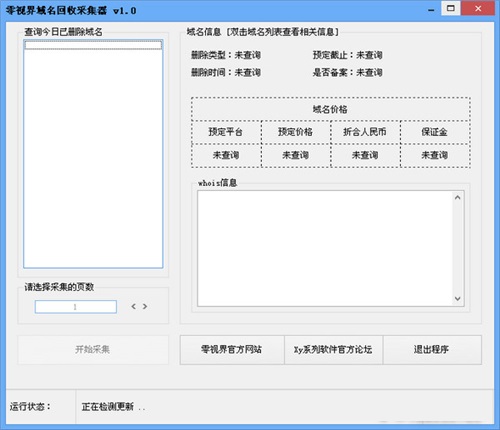
Task: Click inside the whois信息 text area
Action: pyautogui.click(x=325, y=248)
